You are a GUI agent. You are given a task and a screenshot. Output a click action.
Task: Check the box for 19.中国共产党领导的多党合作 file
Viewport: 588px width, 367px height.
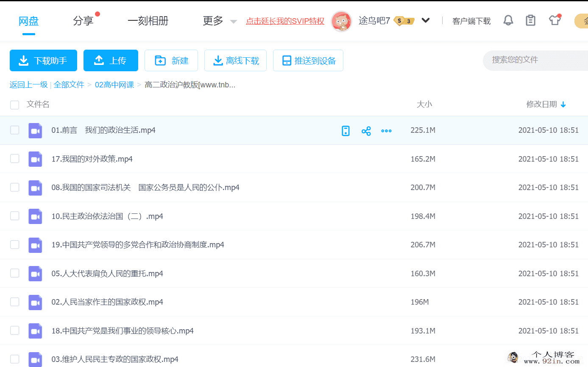tap(15, 244)
